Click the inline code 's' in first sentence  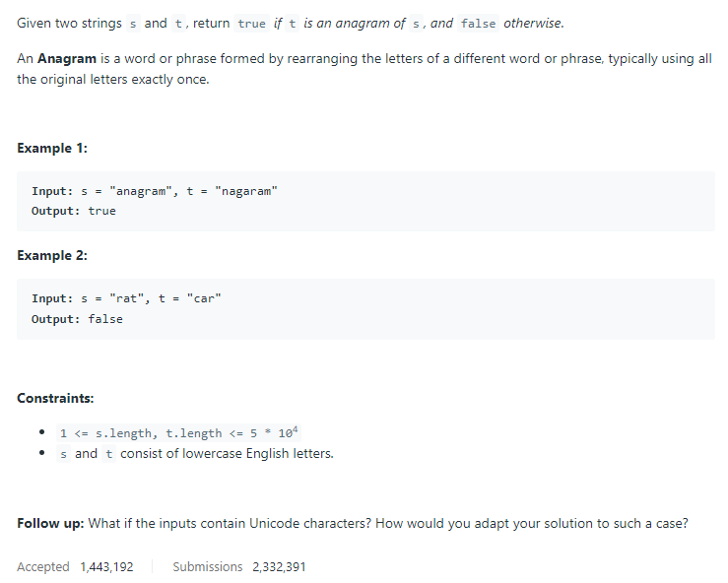pos(133,24)
